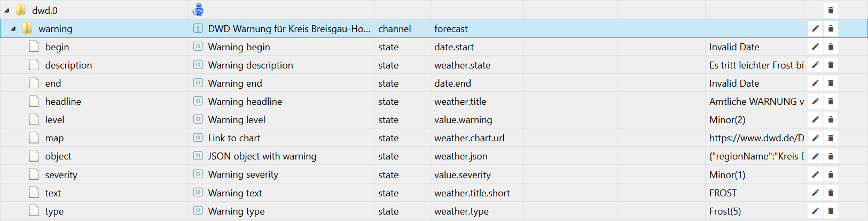Collapse the dwd.0 tree node

pos(6,10)
